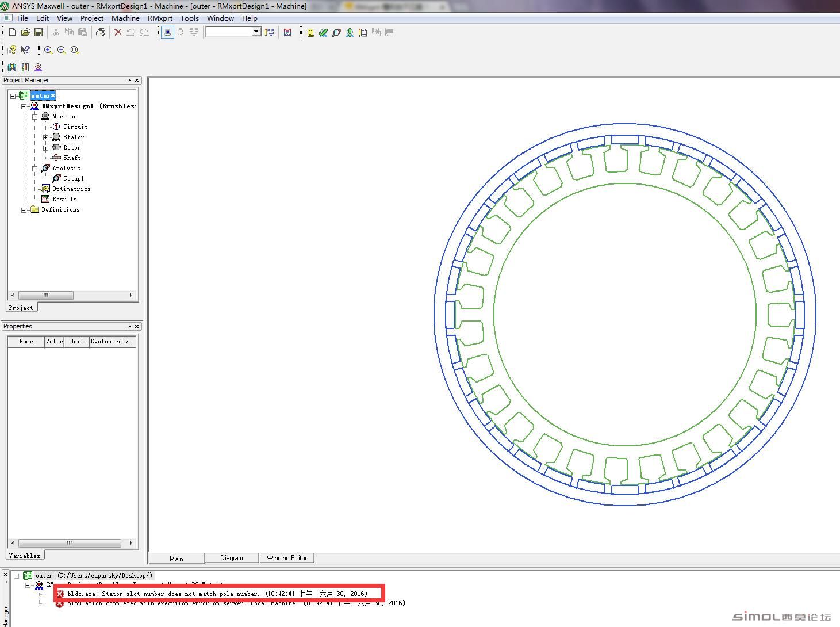Open a project with the Open folder icon
The image size is (840, 627).
coord(25,32)
